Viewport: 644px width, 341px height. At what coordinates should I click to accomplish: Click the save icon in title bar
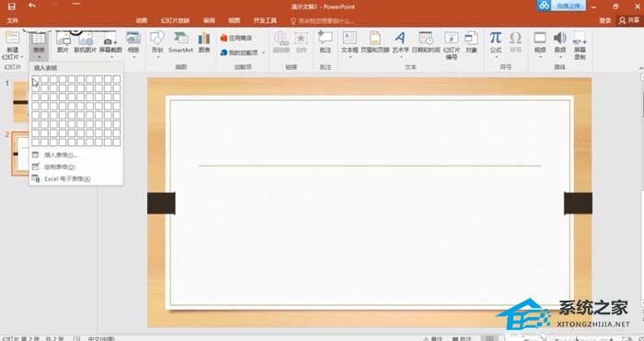tap(11, 6)
